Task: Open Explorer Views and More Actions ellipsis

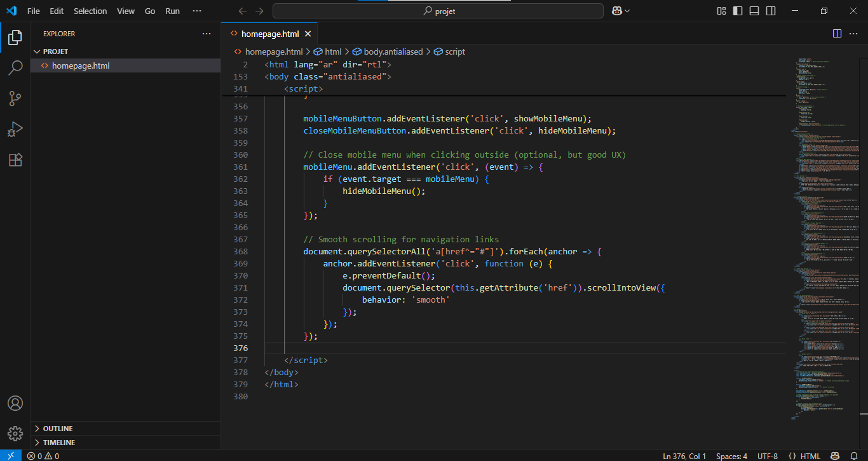Action: (207, 34)
